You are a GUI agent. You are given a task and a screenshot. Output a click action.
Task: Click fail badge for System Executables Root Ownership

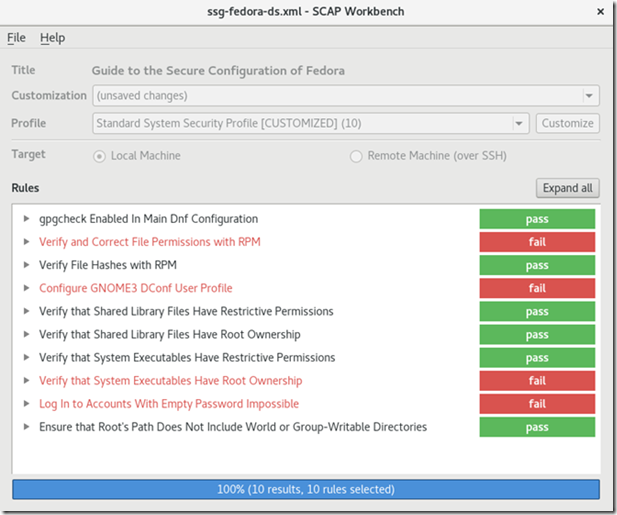537,381
